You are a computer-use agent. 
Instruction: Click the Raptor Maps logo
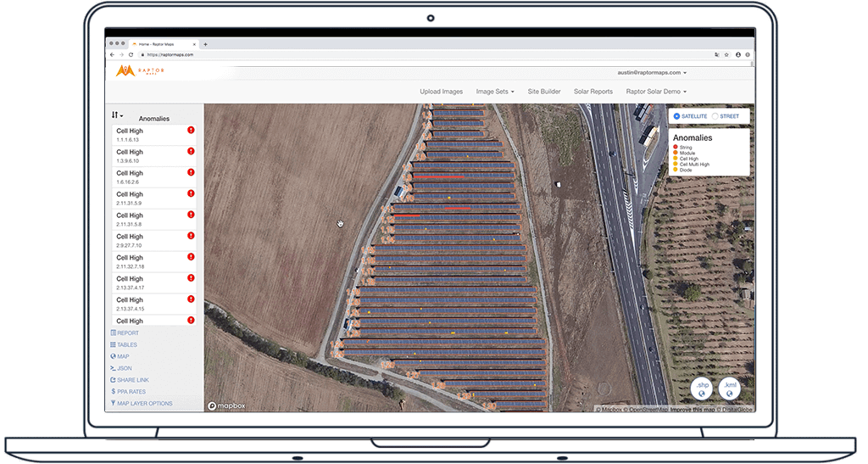140,71
